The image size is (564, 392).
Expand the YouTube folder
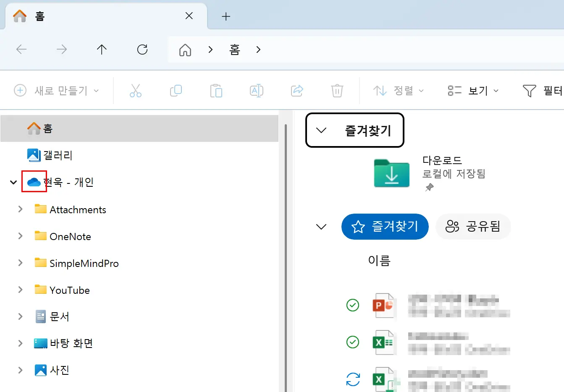20,290
